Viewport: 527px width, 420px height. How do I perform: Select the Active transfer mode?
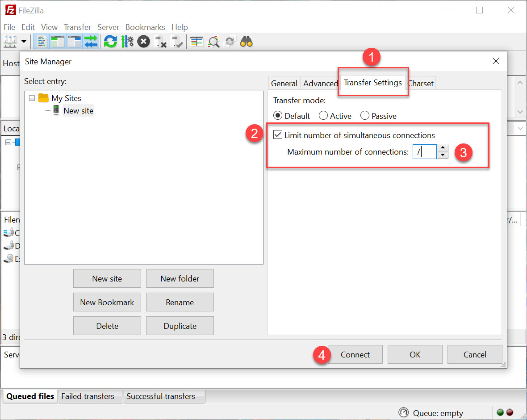324,116
